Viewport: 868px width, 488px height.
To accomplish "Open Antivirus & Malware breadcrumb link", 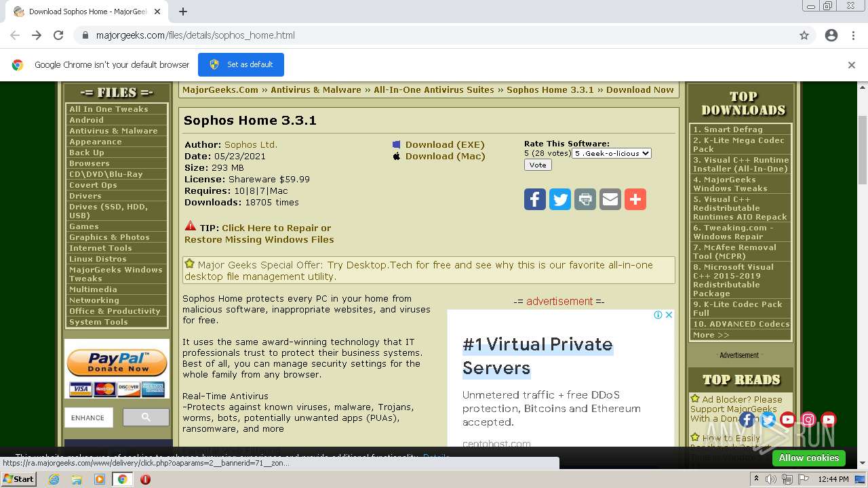I will tap(316, 89).
